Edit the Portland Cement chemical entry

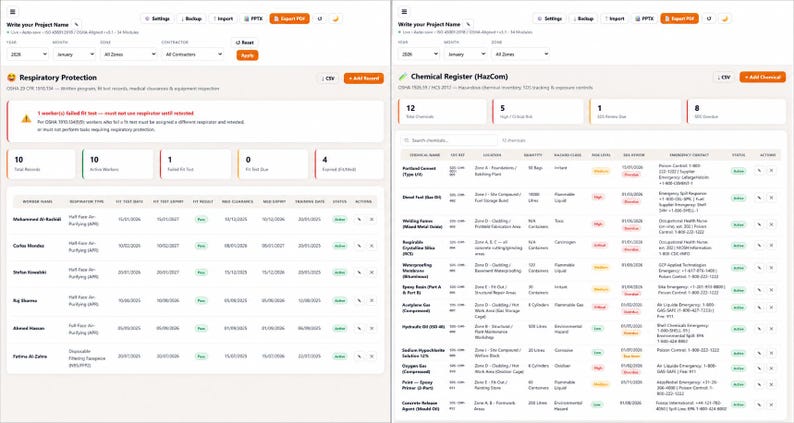759,171
